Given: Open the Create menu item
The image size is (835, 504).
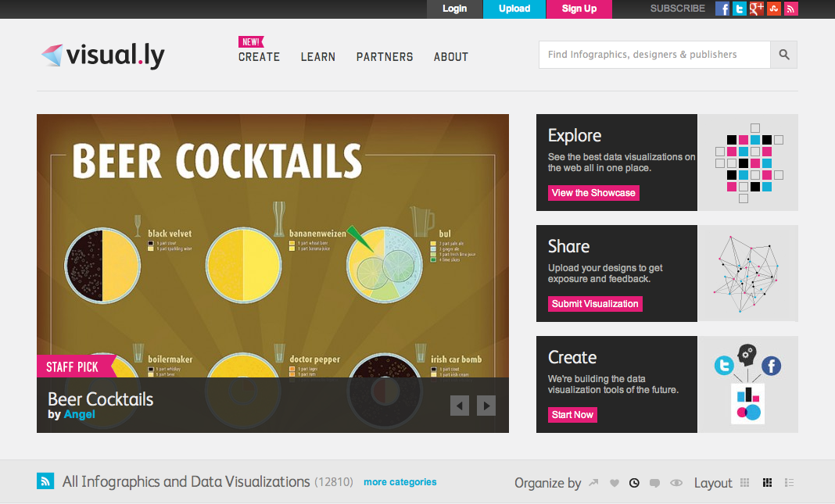Looking at the screenshot, I should point(259,57).
